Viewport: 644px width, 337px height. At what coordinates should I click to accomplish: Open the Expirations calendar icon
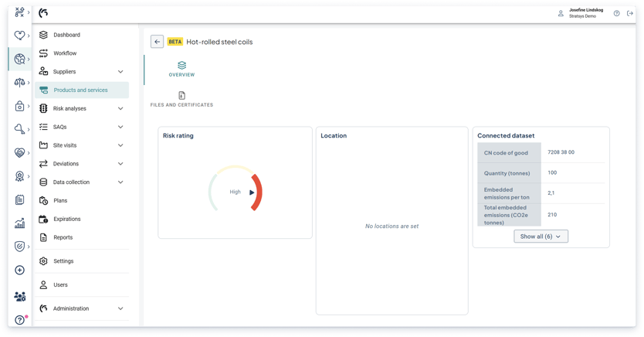[43, 220]
